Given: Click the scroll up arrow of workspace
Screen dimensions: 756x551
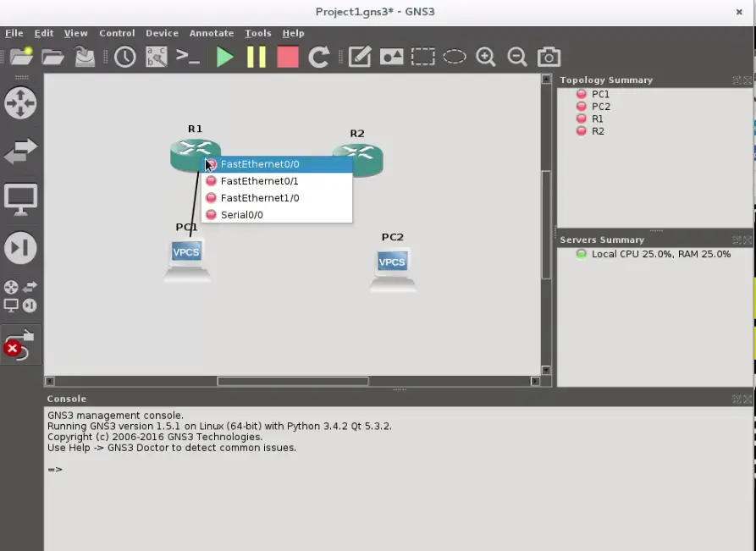Looking at the screenshot, I should pos(546,79).
